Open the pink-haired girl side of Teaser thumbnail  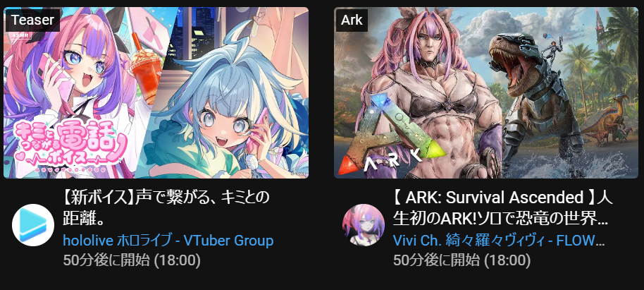(x=78, y=92)
